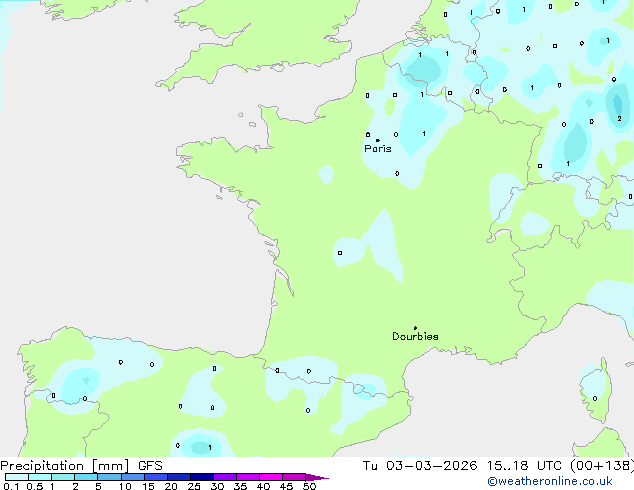The width and height of the screenshot is (634, 490).
Task: Pick the 20–25 mm legend color swatch
Action: (178, 477)
